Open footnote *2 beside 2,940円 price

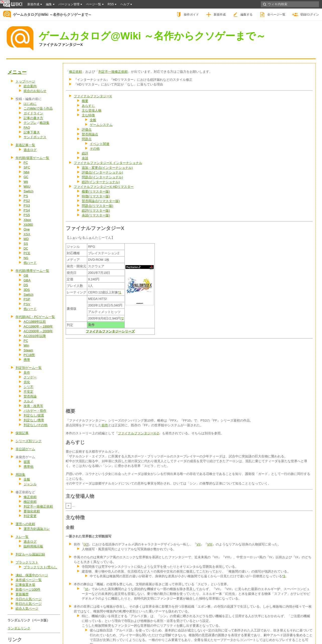(122, 318)
